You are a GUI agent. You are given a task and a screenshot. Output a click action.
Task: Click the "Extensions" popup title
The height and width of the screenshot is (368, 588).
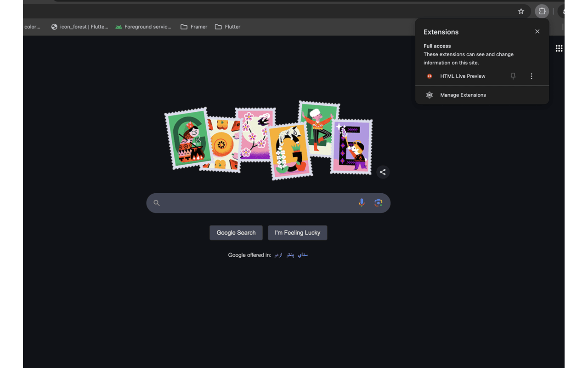tap(441, 32)
